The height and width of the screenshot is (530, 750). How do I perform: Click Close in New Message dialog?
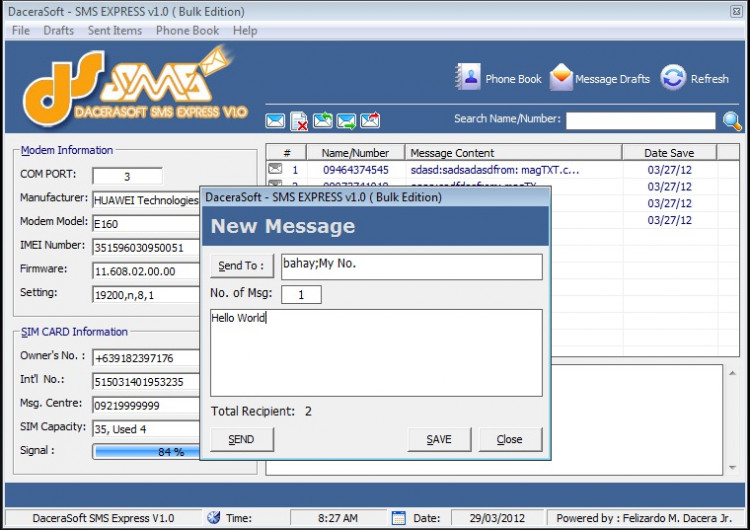point(509,439)
